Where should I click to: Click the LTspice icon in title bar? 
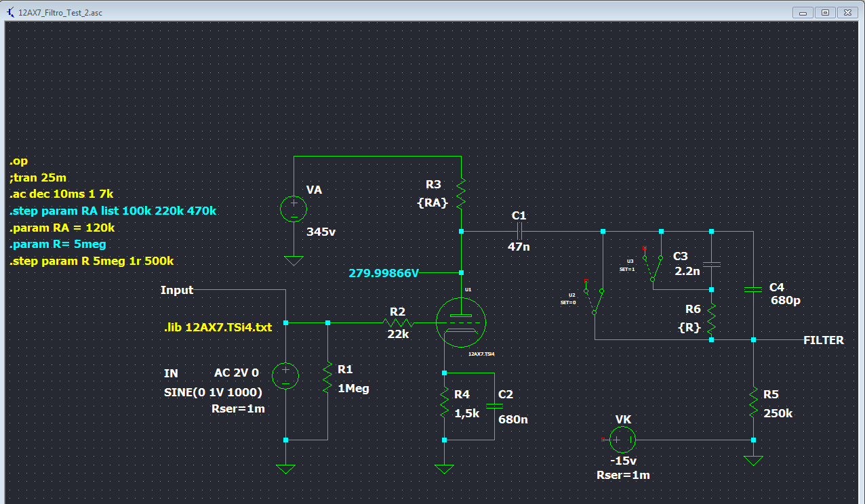[x=9, y=12]
